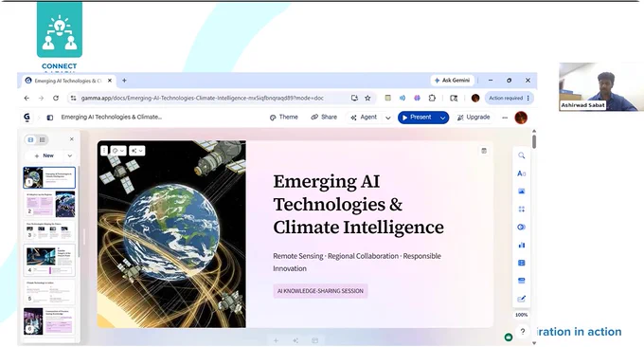
Task: Open the tab search side panel icon
Action: coord(454,98)
